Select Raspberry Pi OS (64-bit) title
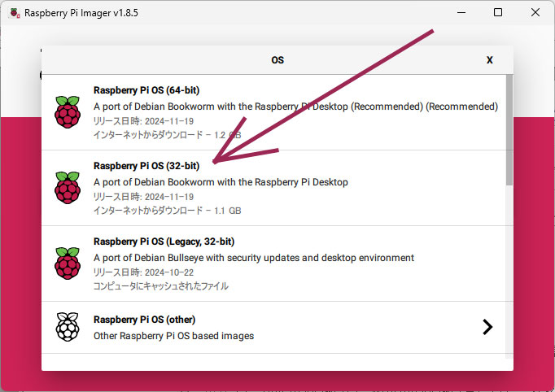The width and height of the screenshot is (555, 392). tap(146, 90)
